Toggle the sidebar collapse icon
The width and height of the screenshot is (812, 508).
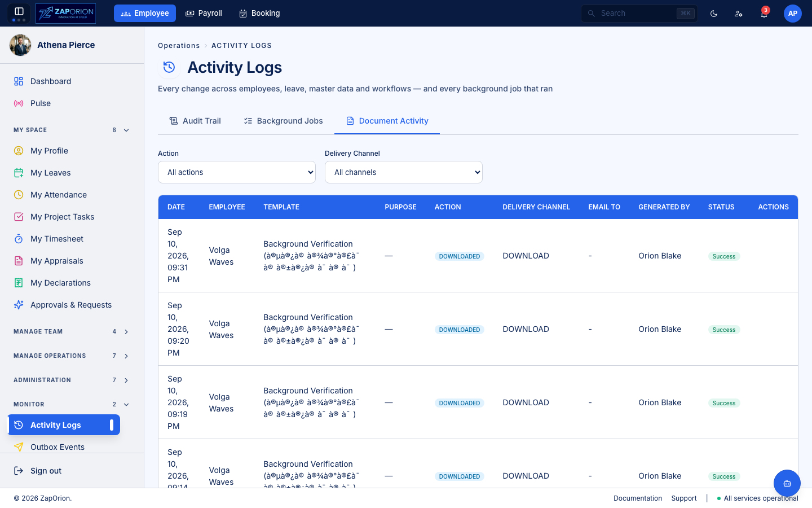pos(19,12)
